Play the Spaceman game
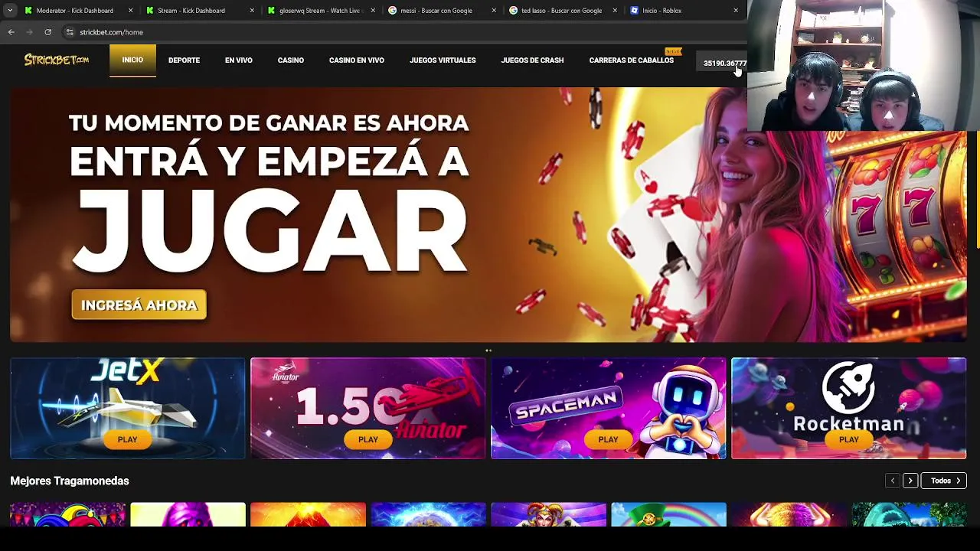 [608, 439]
